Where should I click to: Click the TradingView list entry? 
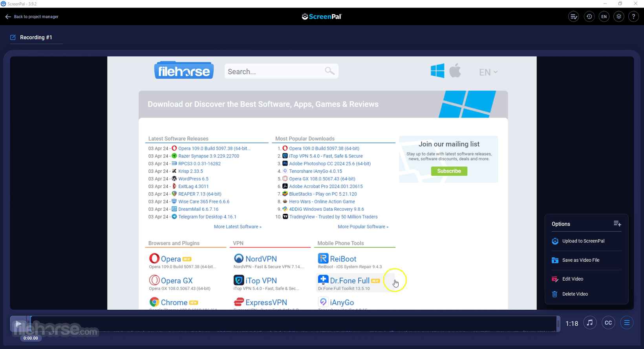click(333, 217)
